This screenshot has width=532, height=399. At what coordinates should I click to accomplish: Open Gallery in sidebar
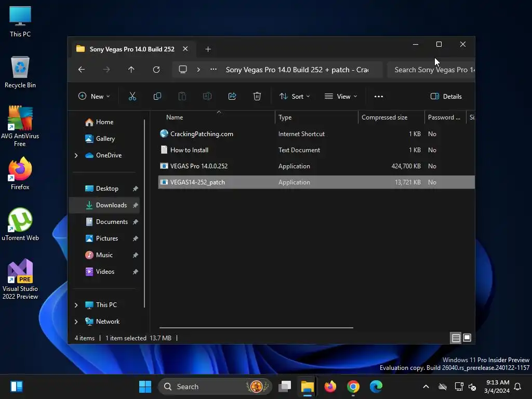coord(104,138)
